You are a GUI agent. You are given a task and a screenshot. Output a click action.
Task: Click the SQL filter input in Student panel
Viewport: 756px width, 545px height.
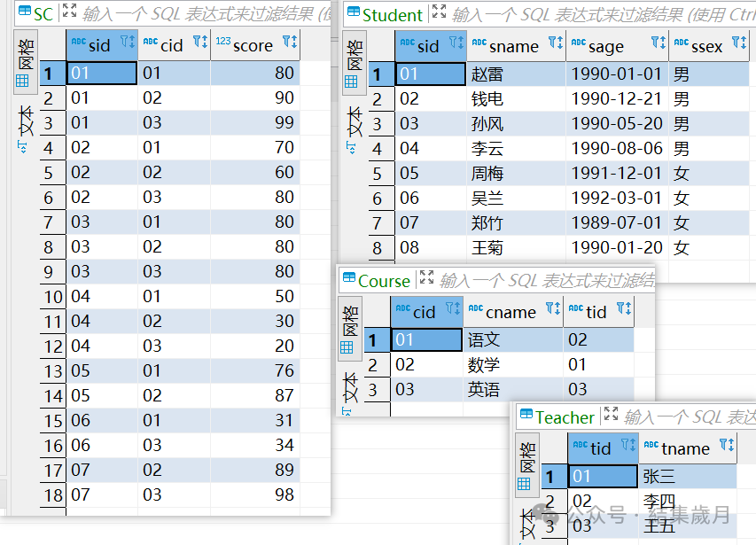click(604, 14)
